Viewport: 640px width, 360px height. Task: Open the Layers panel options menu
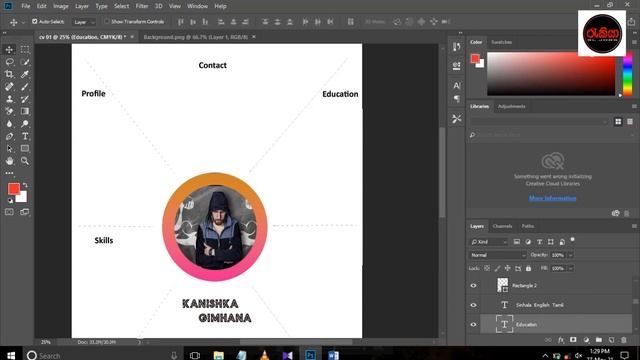(634, 226)
